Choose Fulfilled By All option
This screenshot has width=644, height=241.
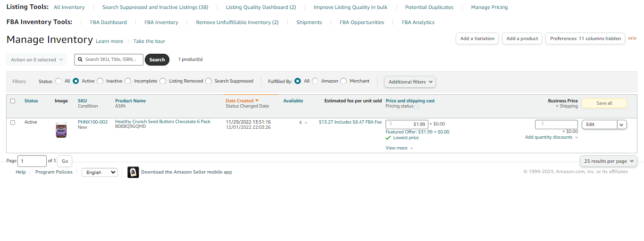click(x=298, y=81)
